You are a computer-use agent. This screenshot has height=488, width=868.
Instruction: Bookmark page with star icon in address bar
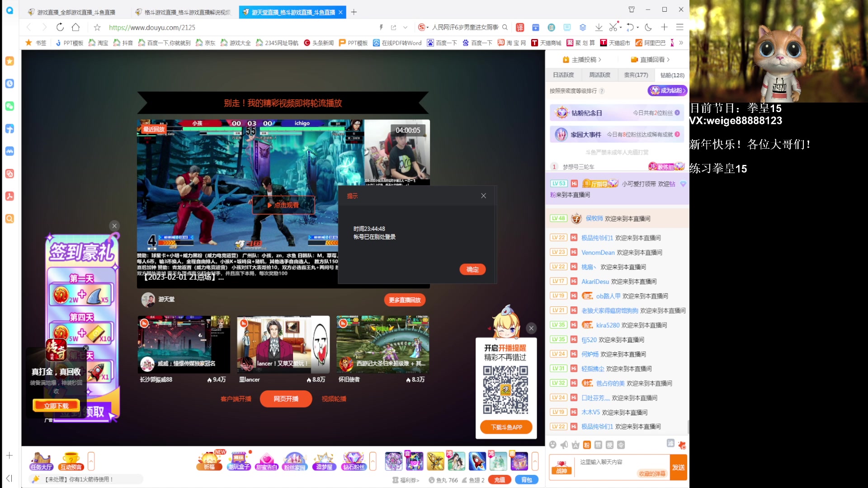[x=97, y=28]
